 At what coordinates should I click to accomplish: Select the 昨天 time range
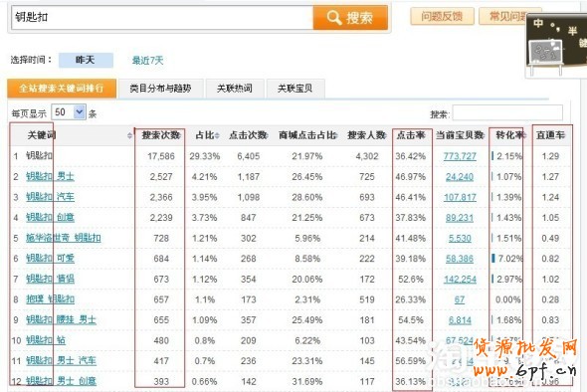86,60
